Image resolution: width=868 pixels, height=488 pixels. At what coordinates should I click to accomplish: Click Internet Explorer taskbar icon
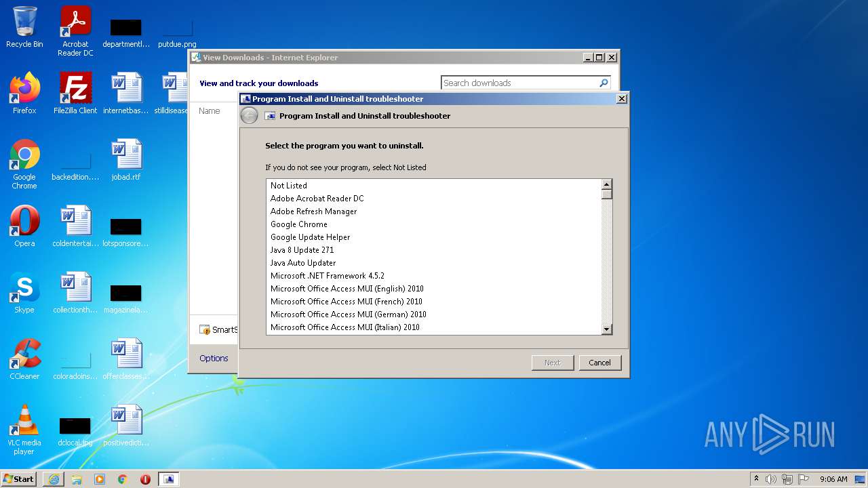point(54,479)
